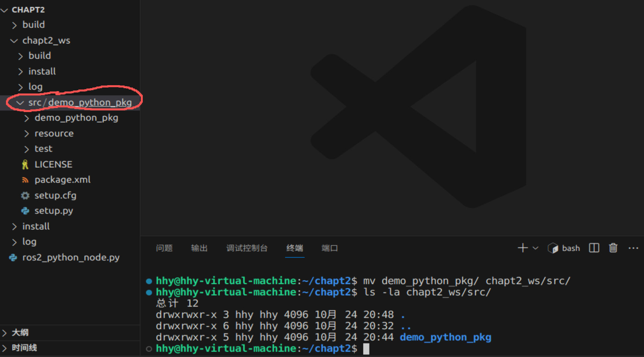Click the LICENSE file's key icon
The height and width of the screenshot is (357, 644).
[25, 164]
